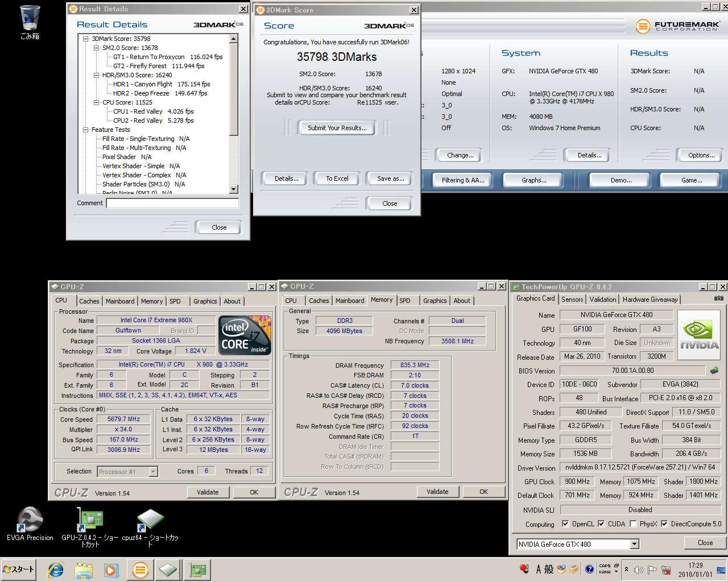The height and width of the screenshot is (582, 728).
Task: Open Hardware Giveaway tab in GPU-Z
Action: coord(650,300)
